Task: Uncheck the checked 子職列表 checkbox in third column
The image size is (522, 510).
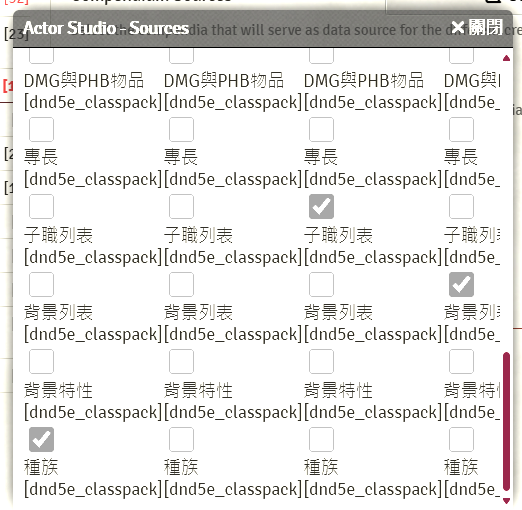Action: click(321, 207)
